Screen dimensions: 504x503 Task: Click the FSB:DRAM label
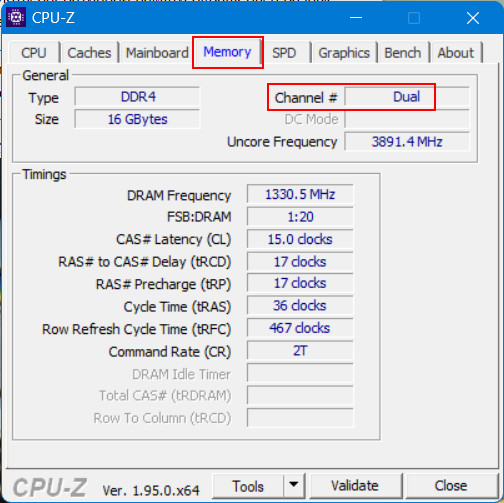click(x=199, y=217)
